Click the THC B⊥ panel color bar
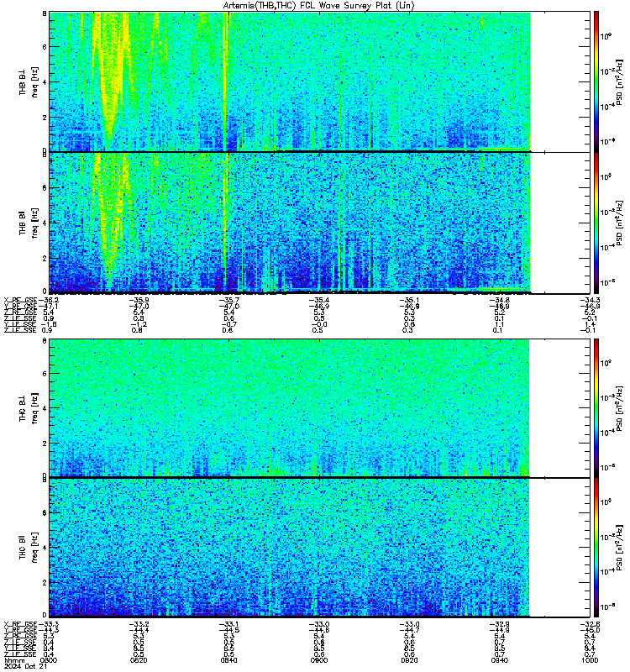Image resolution: width=630 pixels, height=672 pixels. point(596,407)
